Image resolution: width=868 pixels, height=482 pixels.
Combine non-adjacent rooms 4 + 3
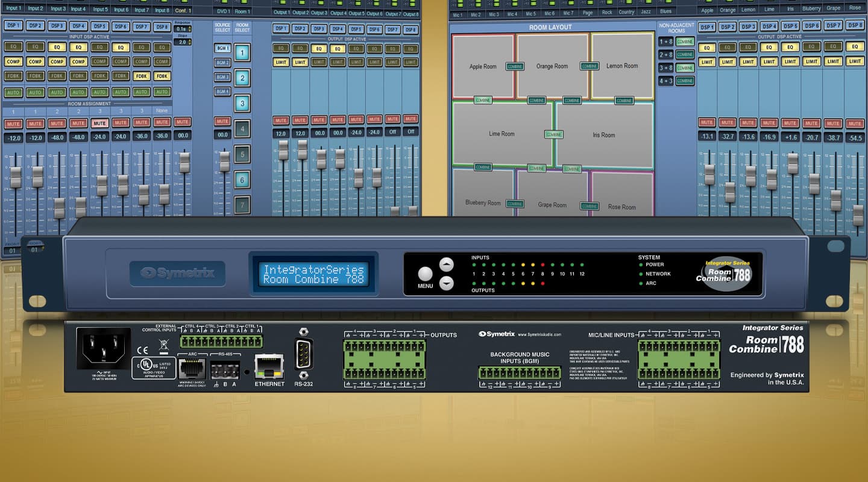point(685,81)
